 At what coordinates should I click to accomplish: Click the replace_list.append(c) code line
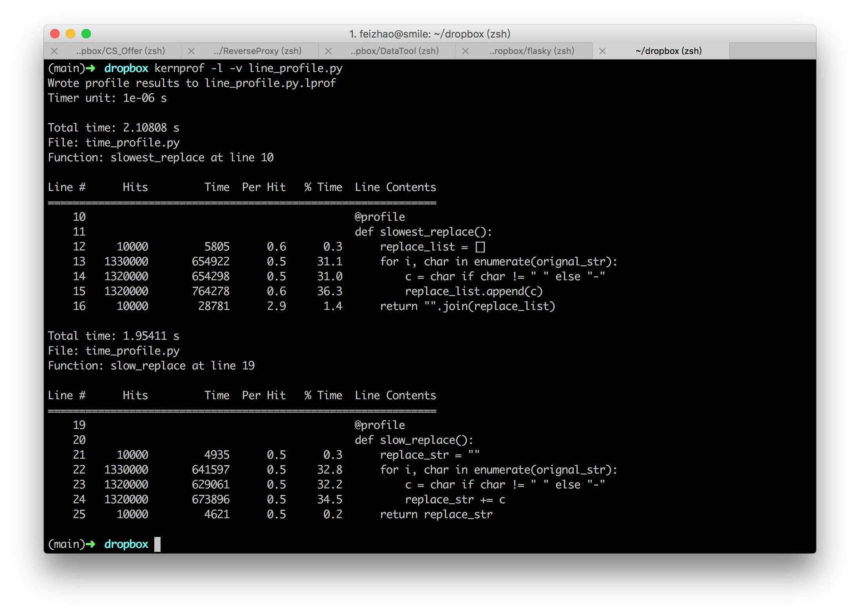[x=474, y=292]
